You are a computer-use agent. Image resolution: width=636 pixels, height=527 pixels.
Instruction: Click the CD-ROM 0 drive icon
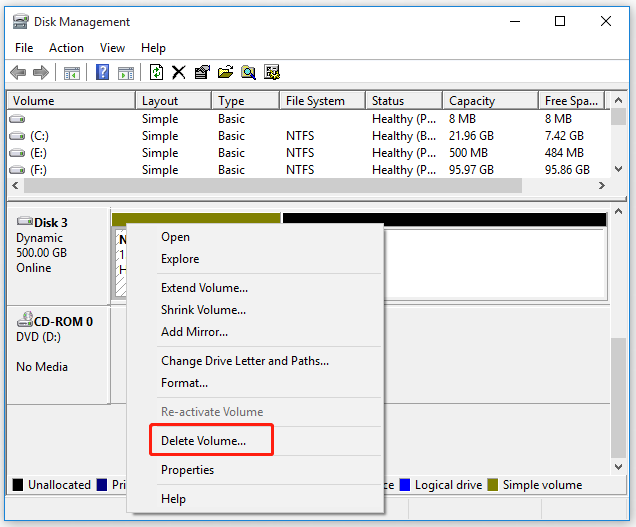coord(25,319)
